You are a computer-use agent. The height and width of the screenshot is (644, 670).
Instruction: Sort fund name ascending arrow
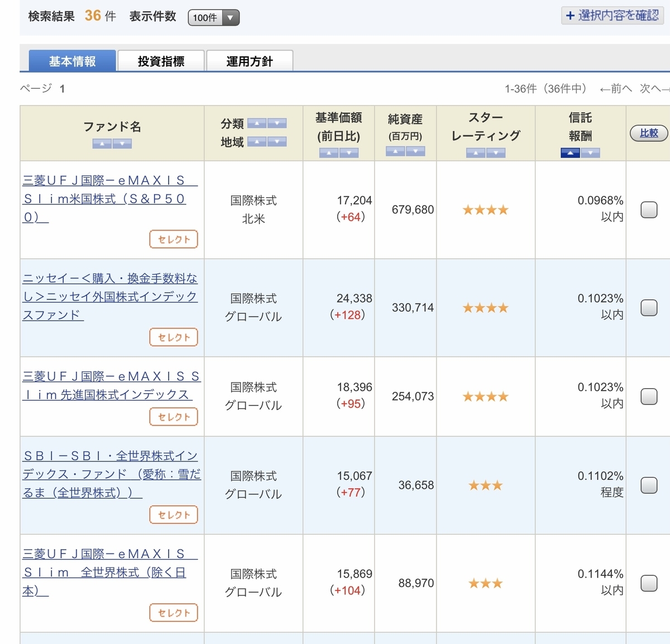pos(102,144)
